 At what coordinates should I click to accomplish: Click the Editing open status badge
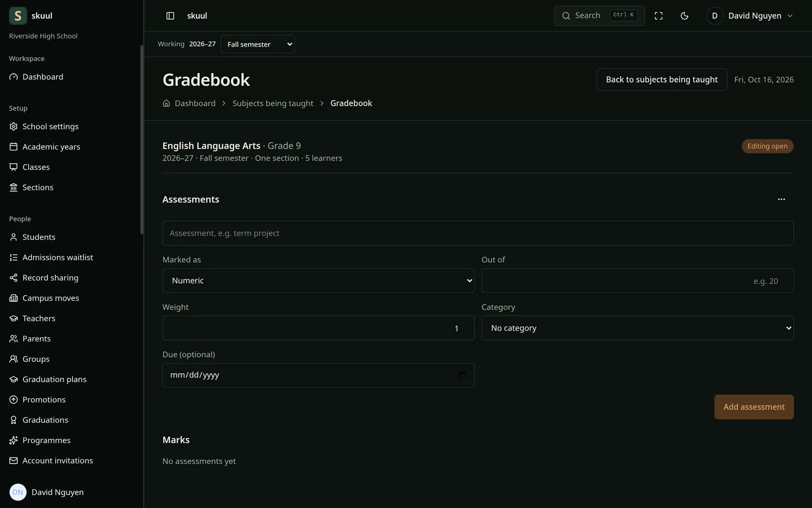[x=767, y=146]
